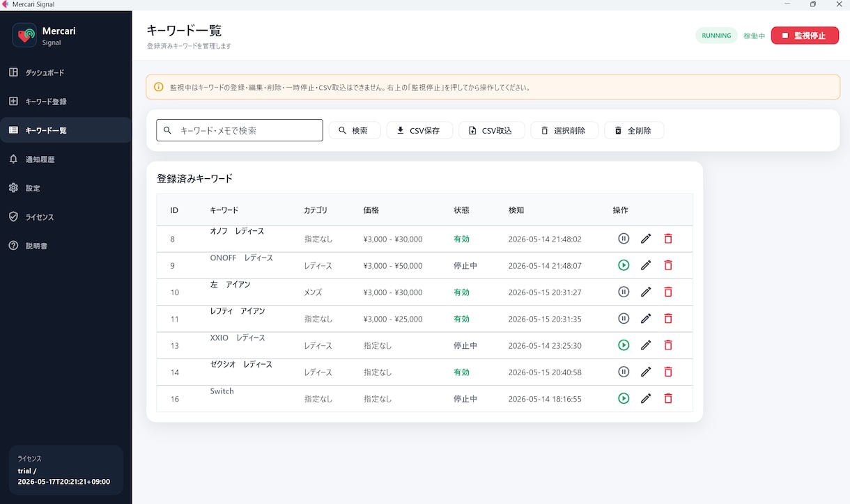Edit keyword ID 14 pencil icon
850x504 pixels.
coord(646,372)
